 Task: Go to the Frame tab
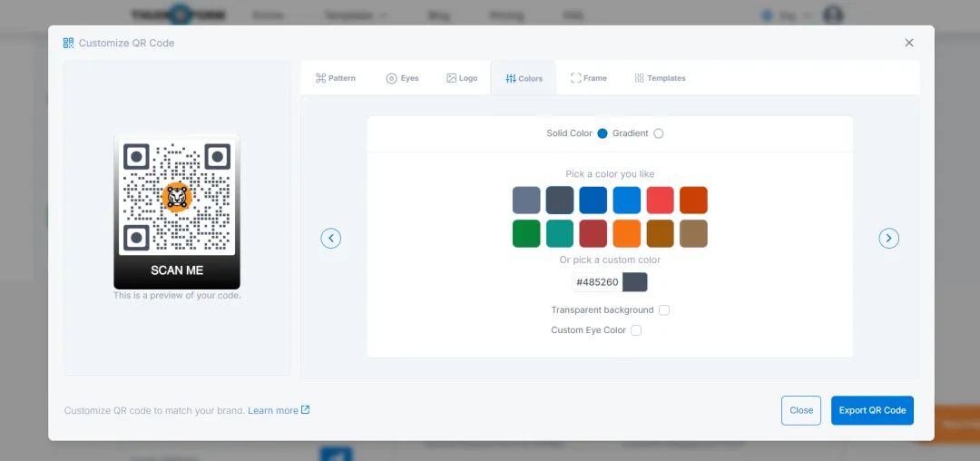[588, 78]
